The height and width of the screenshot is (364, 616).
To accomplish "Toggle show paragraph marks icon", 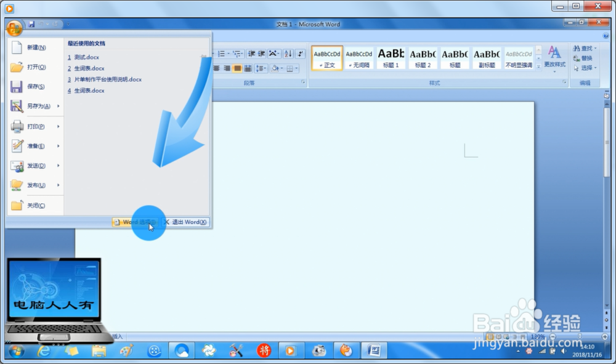I will pos(301,54).
